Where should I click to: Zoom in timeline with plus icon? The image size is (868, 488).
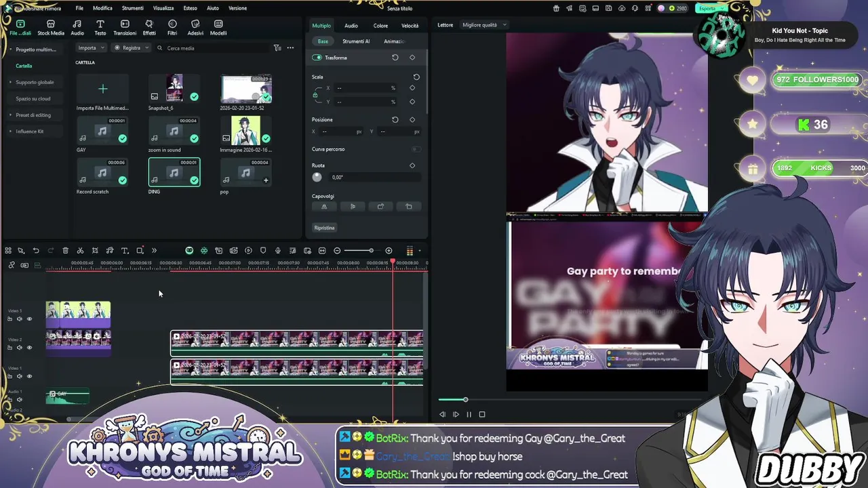point(389,251)
